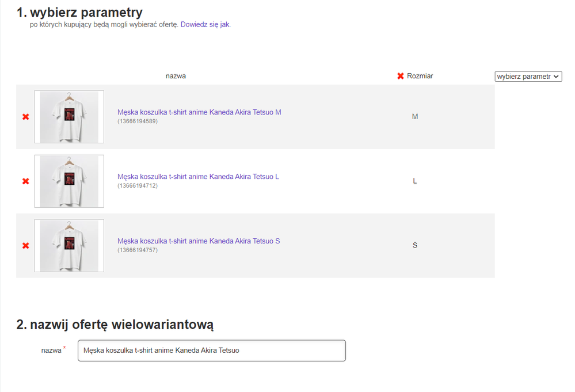
Task: Click the size value L cell
Action: coord(415,181)
